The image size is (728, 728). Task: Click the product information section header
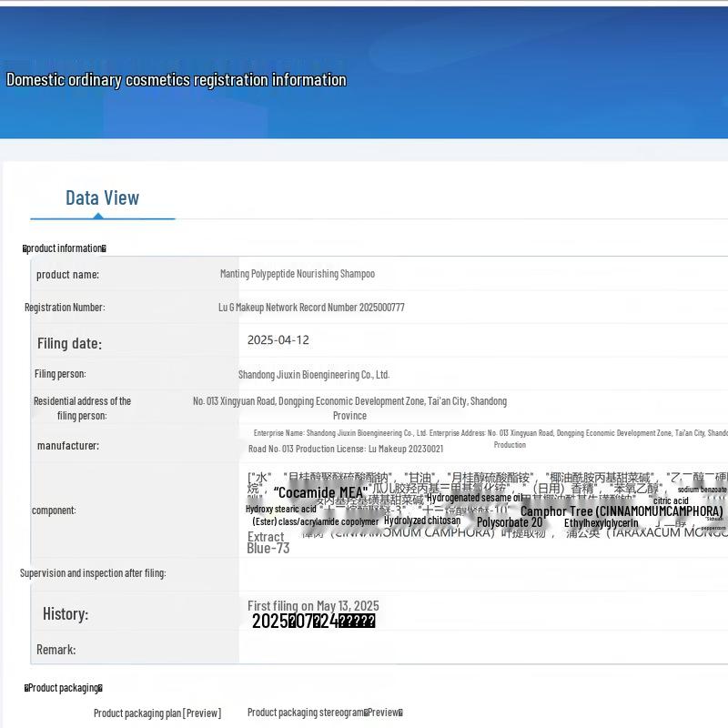65,248
